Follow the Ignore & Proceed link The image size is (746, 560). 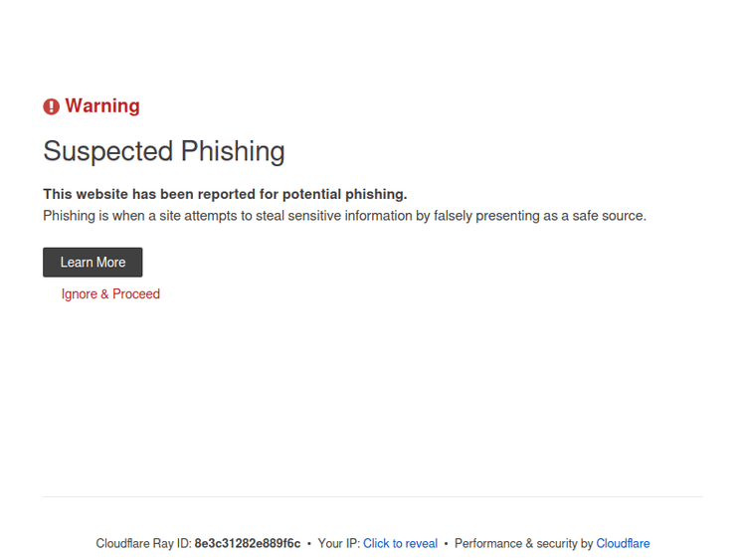[110, 294]
